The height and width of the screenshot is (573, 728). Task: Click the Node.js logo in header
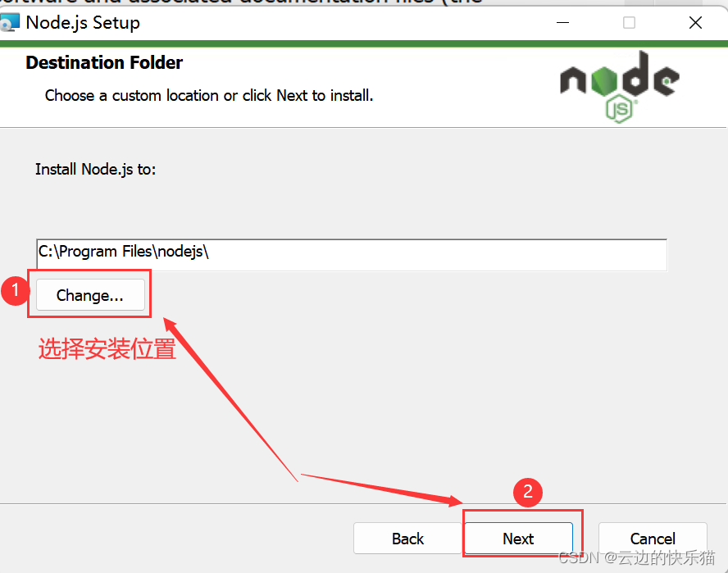619,87
